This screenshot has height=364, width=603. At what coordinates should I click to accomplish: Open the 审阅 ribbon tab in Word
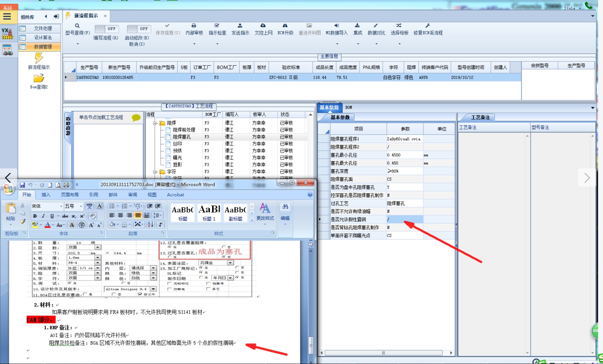(133, 195)
